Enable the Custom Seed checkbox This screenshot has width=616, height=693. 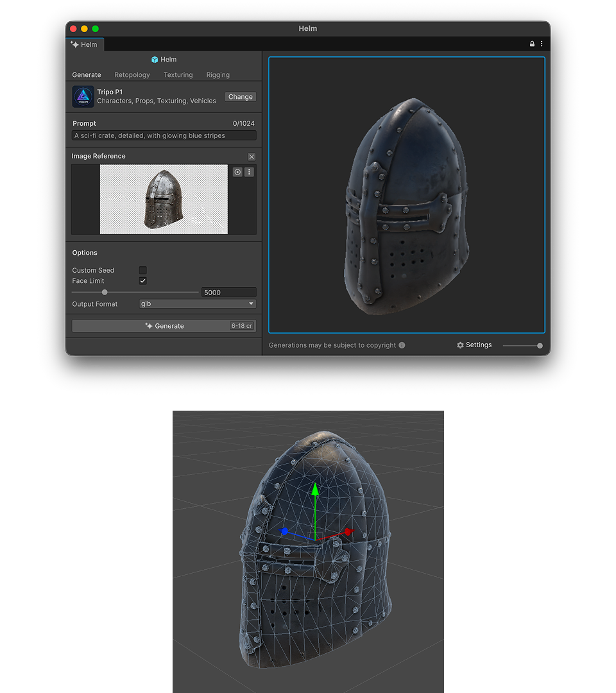pos(142,270)
